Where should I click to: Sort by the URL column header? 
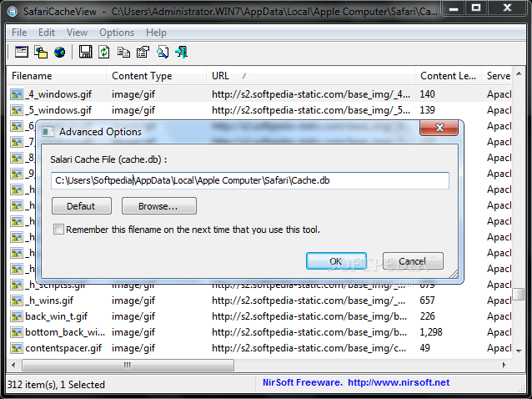(x=311, y=76)
